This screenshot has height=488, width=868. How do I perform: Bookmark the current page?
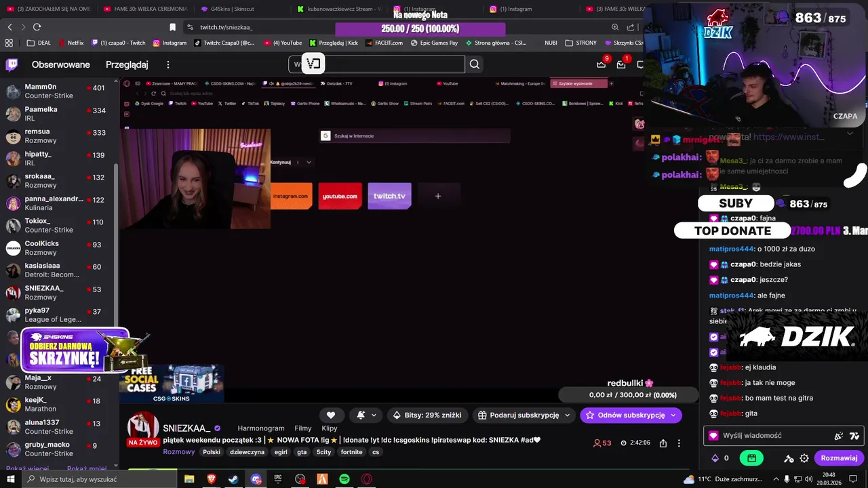[172, 27]
